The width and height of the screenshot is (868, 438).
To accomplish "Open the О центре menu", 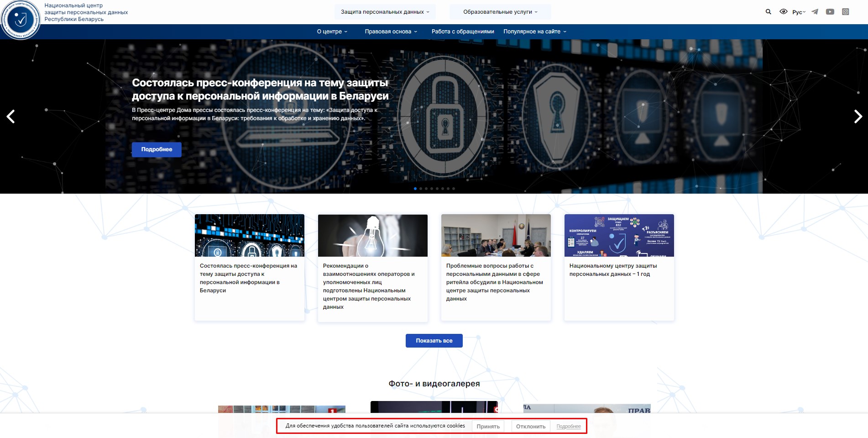I will [x=332, y=32].
